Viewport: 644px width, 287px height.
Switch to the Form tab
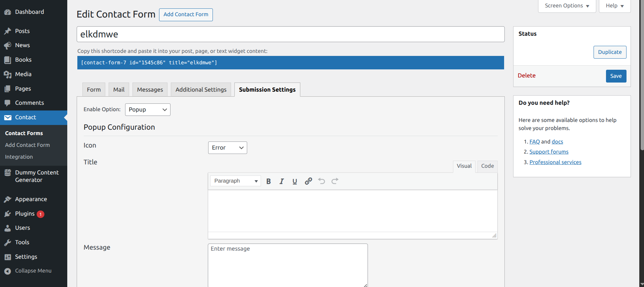pos(94,90)
